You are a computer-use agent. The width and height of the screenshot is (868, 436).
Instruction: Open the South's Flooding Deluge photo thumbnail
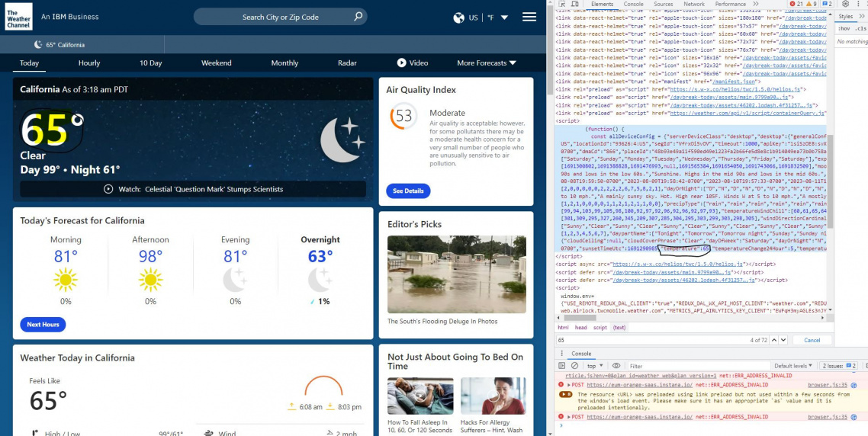455,274
